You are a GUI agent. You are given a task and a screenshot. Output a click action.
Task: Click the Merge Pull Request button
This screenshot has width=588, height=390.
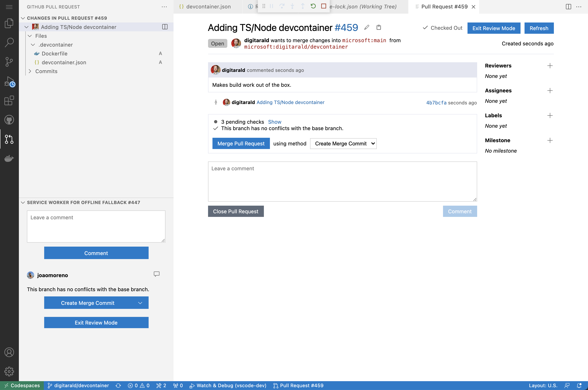click(x=241, y=144)
